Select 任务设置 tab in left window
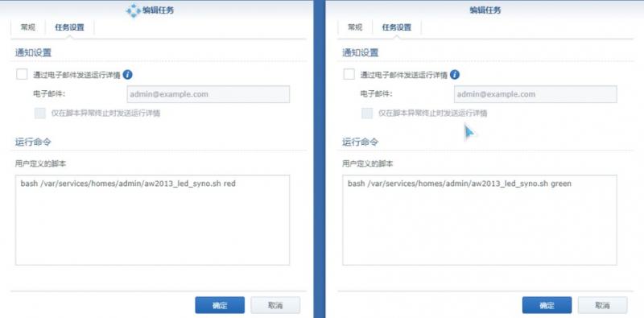644x318 pixels. pos(69,27)
